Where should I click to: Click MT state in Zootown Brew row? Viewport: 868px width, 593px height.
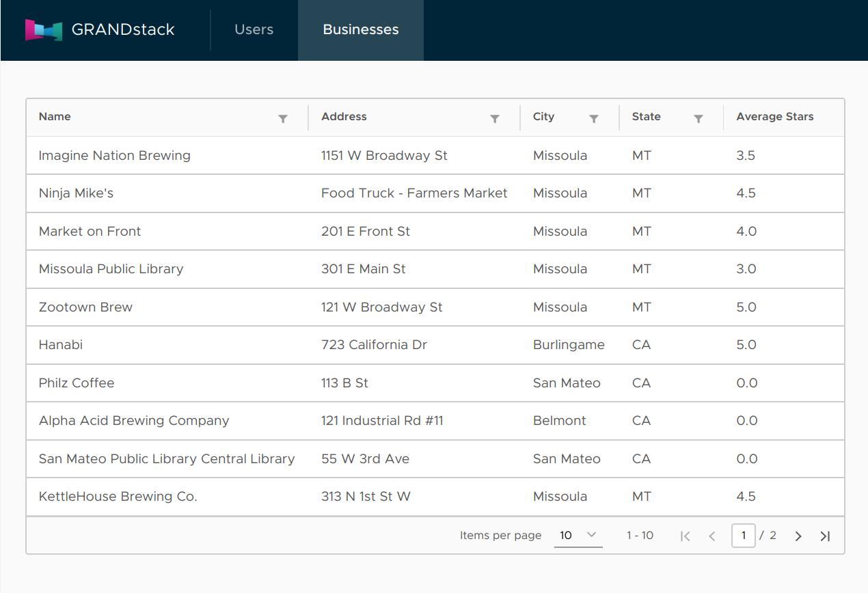[x=642, y=307]
